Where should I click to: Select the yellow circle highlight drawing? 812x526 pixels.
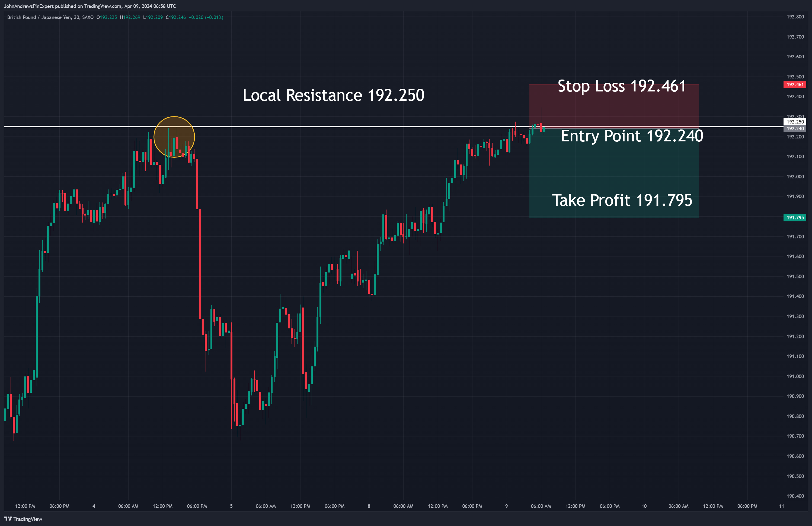pos(174,137)
